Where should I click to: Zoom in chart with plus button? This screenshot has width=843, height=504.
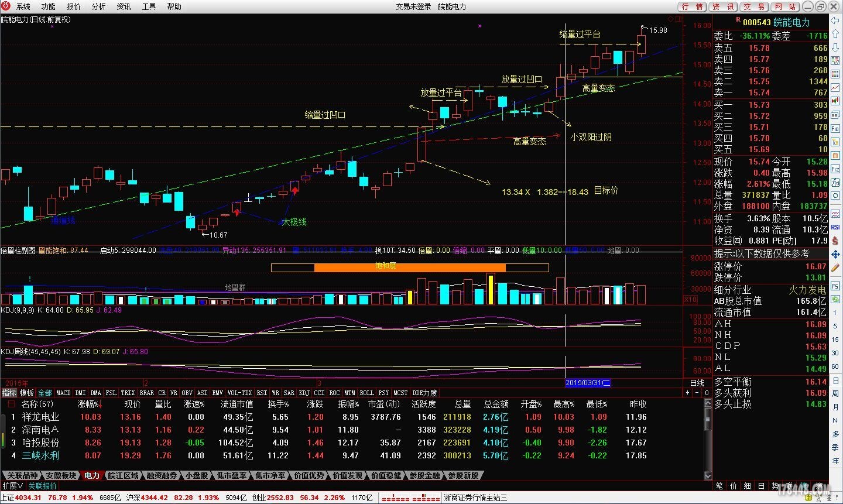point(687,393)
